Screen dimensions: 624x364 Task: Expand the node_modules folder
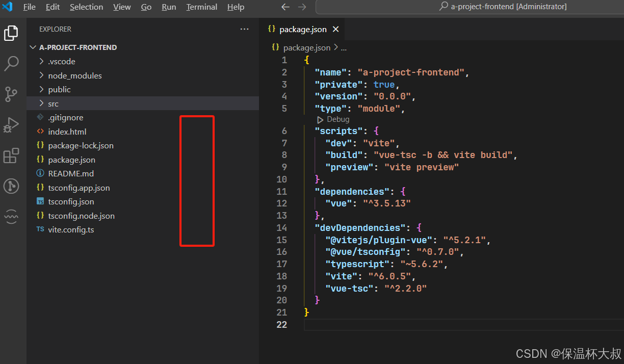[74, 76]
